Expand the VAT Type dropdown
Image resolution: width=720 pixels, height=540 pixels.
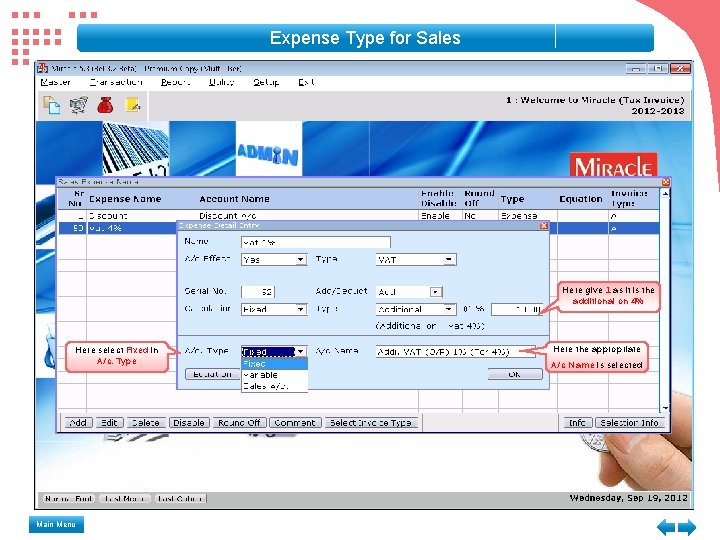tap(449, 260)
